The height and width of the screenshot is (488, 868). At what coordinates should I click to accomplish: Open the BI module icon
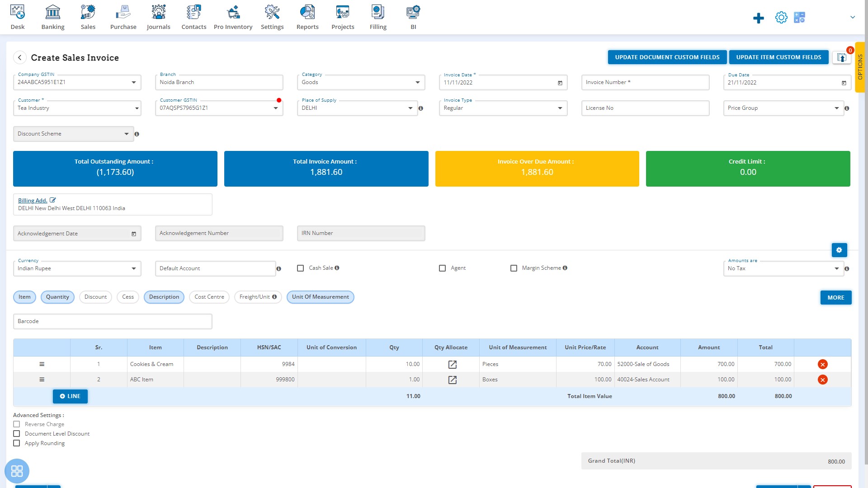pos(413,12)
